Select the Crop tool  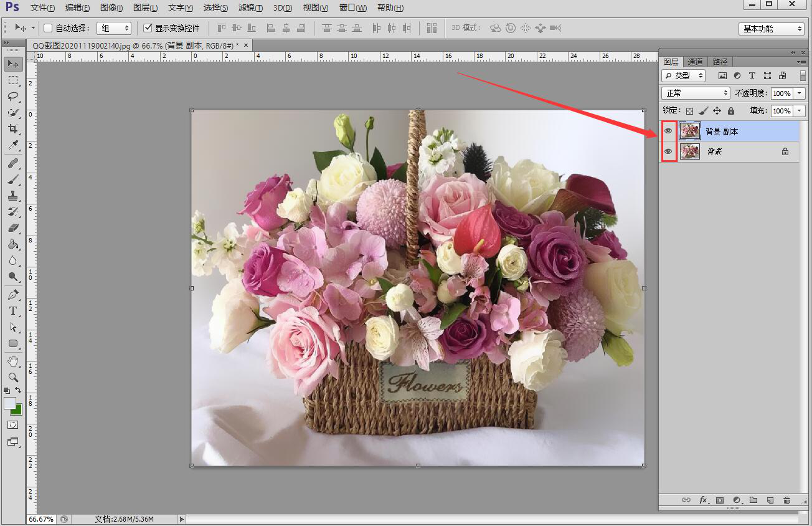(x=12, y=129)
